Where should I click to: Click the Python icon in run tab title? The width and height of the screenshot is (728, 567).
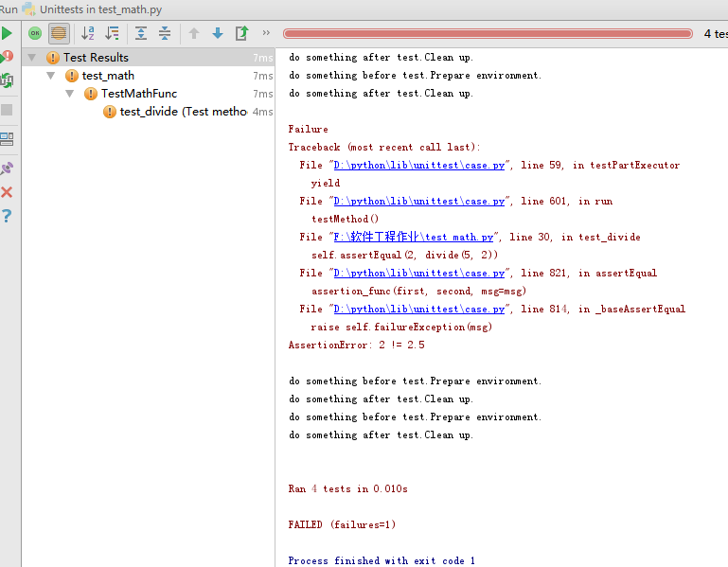coord(28,9)
